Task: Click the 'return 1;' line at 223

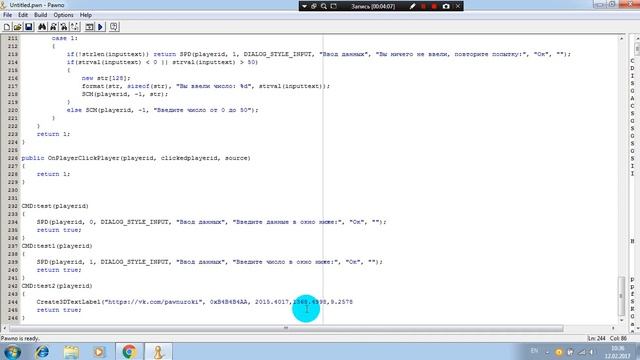Action: click(53, 134)
